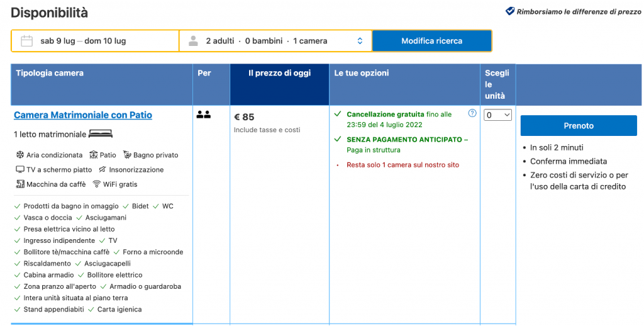The image size is (644, 326).
Task: Click the flat screen TV icon
Action: pos(20,169)
